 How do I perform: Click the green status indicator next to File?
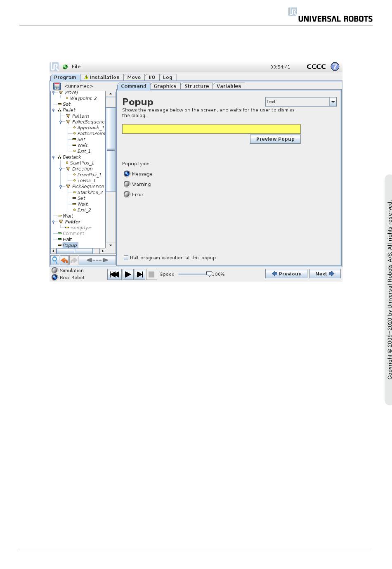[65, 67]
